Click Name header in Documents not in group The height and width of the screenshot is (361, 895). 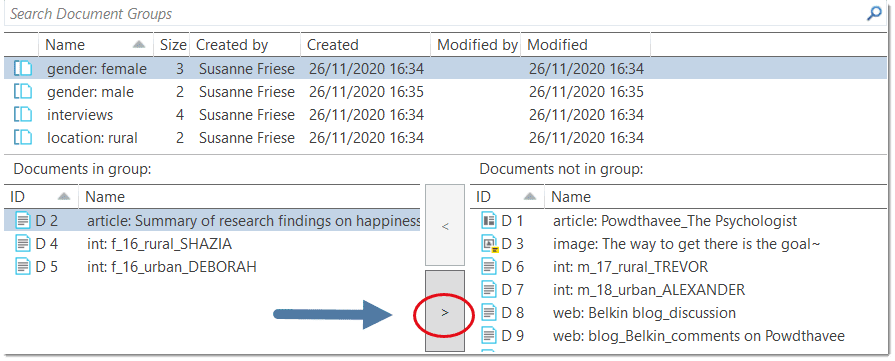pos(716,196)
